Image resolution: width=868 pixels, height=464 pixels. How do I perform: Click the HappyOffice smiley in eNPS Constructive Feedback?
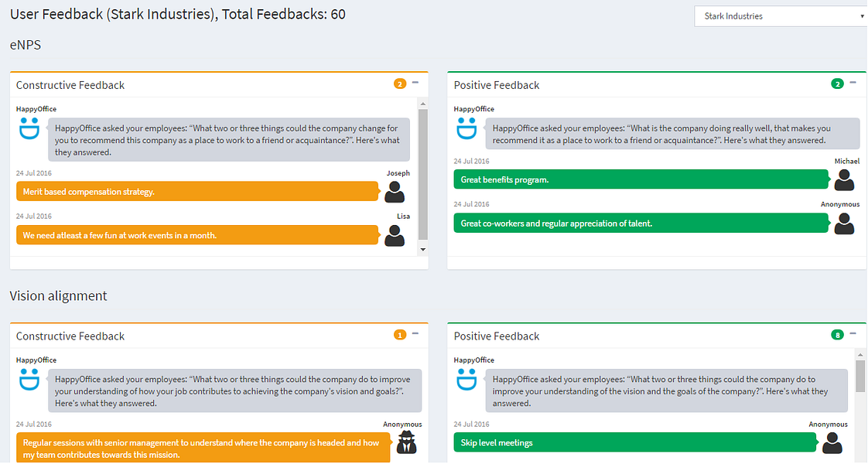29,128
